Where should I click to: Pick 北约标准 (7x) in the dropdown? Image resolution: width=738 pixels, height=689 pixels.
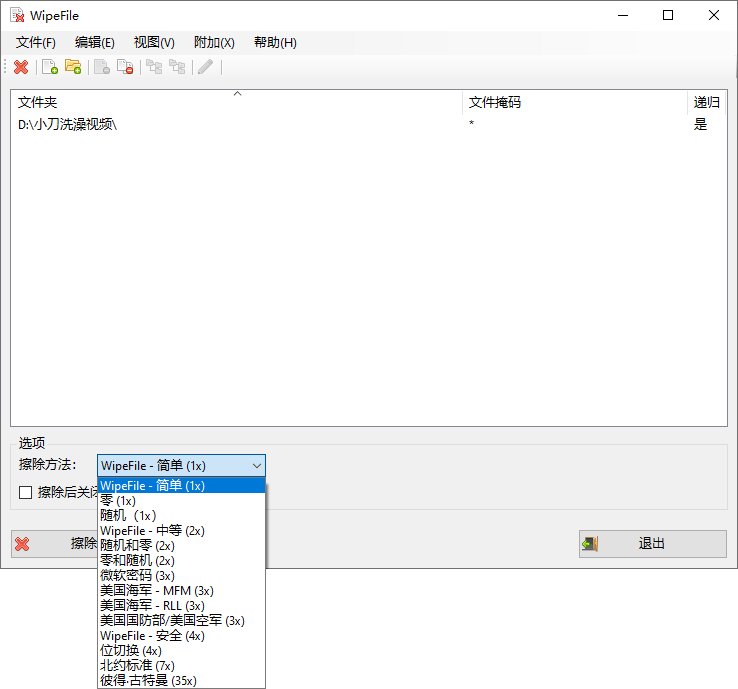pyautogui.click(x=137, y=665)
